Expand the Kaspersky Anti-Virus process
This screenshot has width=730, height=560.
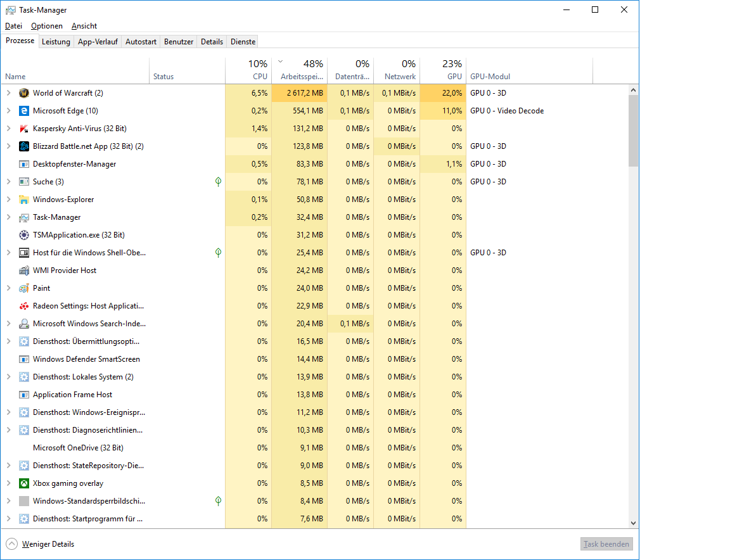click(8, 129)
